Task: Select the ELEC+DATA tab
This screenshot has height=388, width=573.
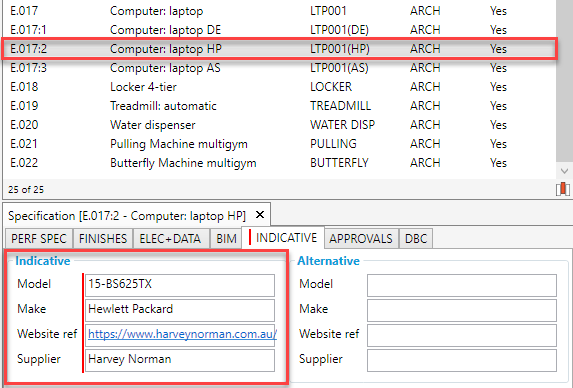Action: pyautogui.click(x=170, y=239)
